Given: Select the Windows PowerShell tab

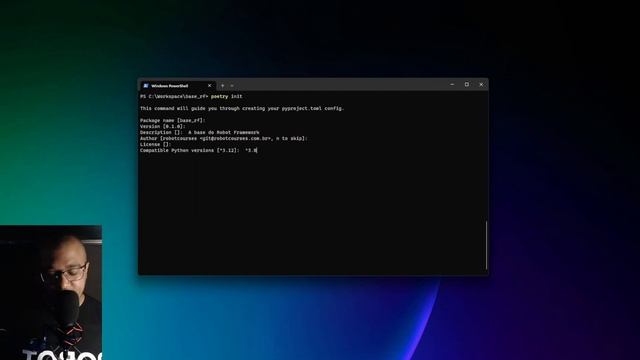Looking at the screenshot, I should pos(178,86).
